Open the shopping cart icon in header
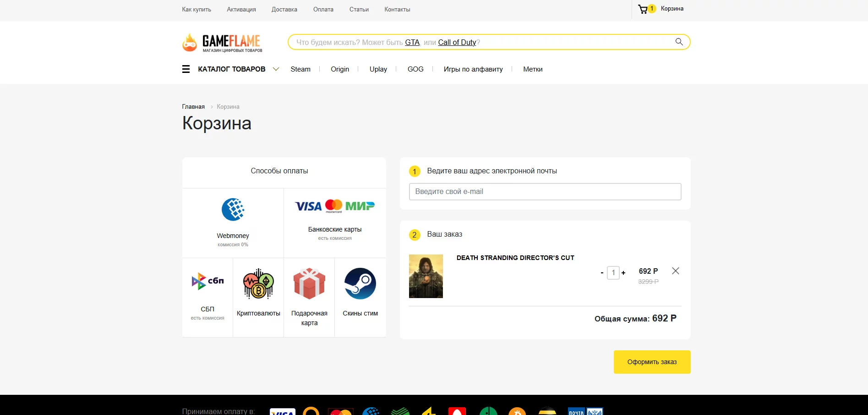Image resolution: width=868 pixels, height=415 pixels. [643, 9]
